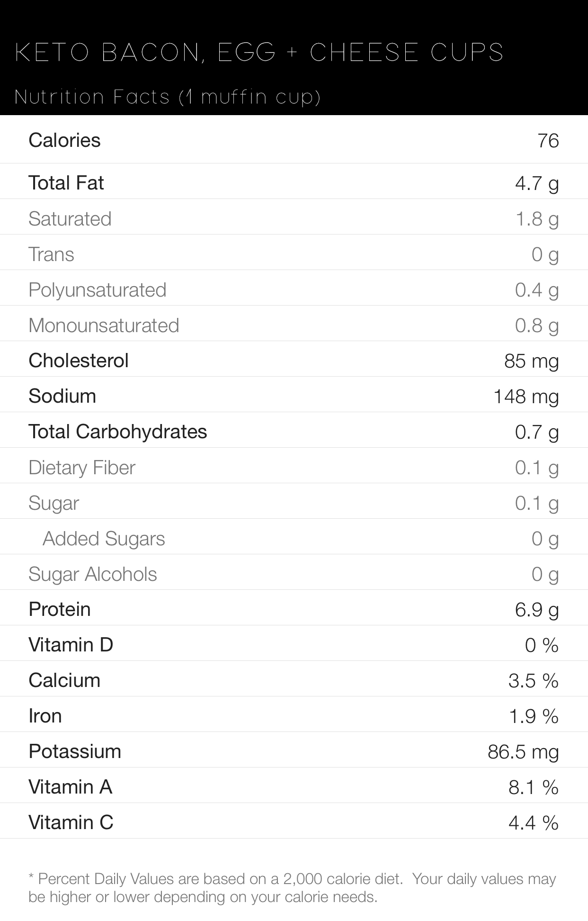Select the Sugar Alcohols label
Screen dimensions: 588x921
92,574
